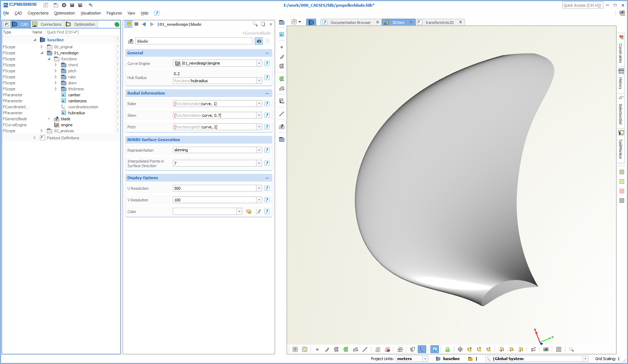Switch to the Connections panel tab

(x=47, y=24)
